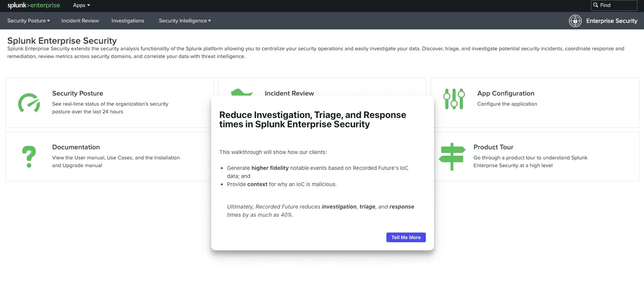
Task: Click the Enterprise Security app label
Action: point(612,21)
